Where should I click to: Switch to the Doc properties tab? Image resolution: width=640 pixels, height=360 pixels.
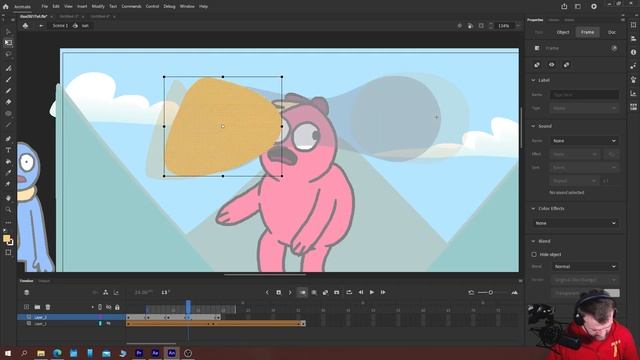pyautogui.click(x=612, y=32)
